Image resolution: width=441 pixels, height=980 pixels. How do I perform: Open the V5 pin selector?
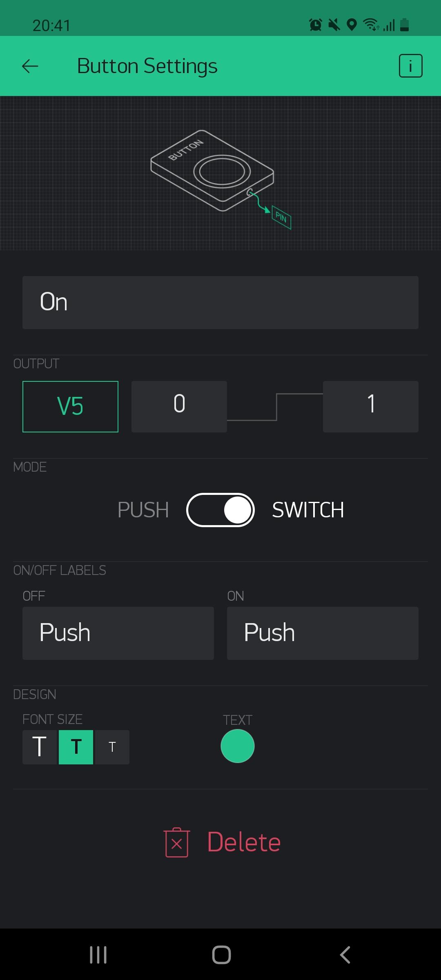click(70, 406)
